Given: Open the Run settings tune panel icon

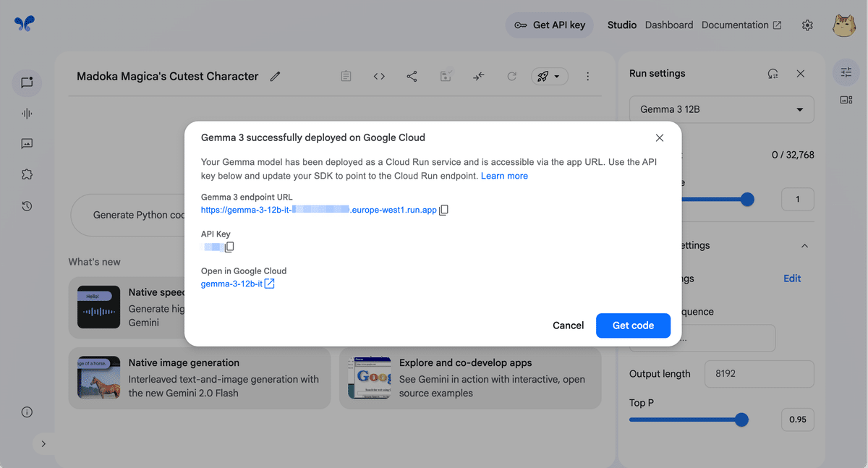Looking at the screenshot, I should click(x=846, y=72).
